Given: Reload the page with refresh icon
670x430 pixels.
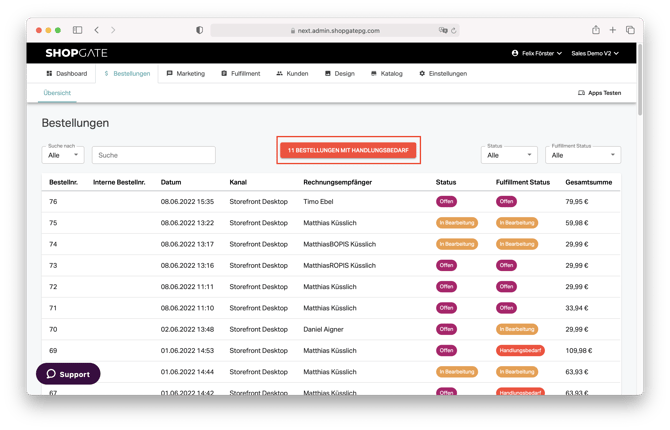Looking at the screenshot, I should point(456,30).
